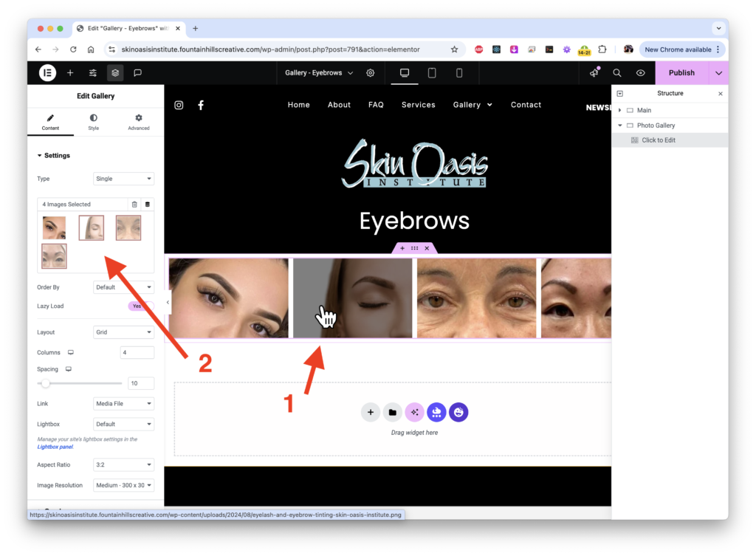Viewport: 756px width, 556px height.
Task: Click the Elementor logo menu icon
Action: [47, 72]
